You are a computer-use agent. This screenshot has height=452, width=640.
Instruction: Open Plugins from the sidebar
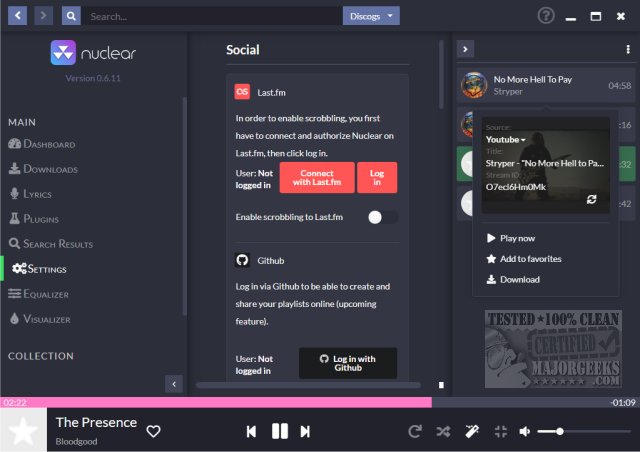tap(34, 219)
